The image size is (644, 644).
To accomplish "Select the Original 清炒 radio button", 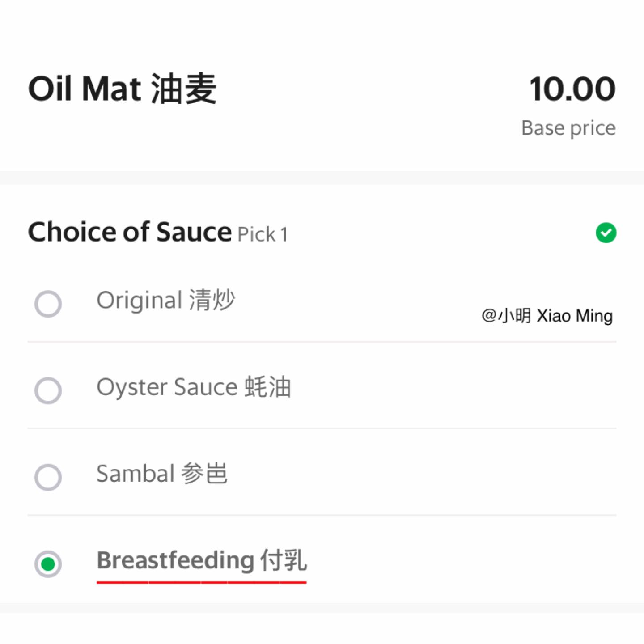I will (48, 304).
